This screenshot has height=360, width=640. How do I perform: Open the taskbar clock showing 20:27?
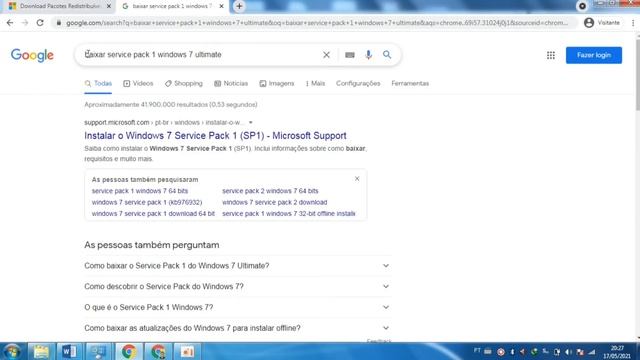pos(617,352)
